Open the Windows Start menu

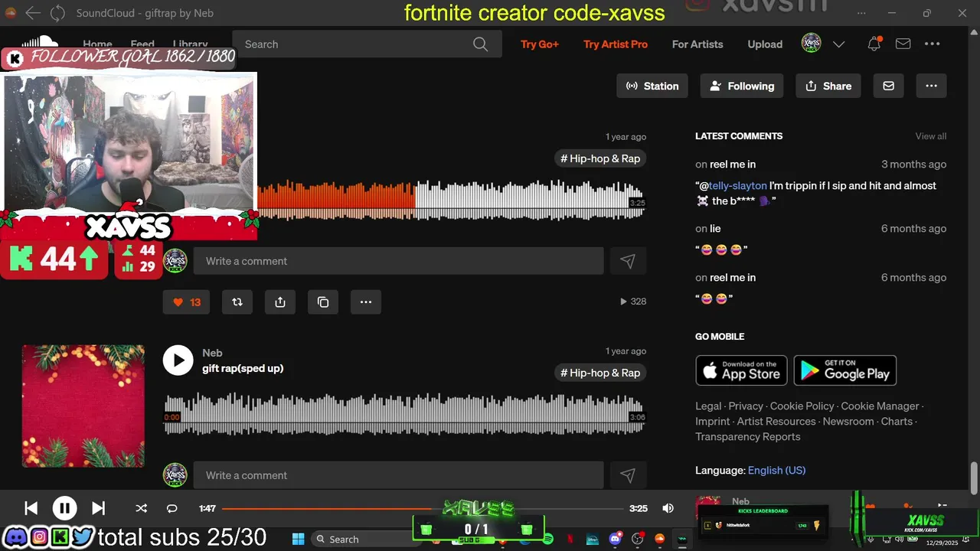298,540
